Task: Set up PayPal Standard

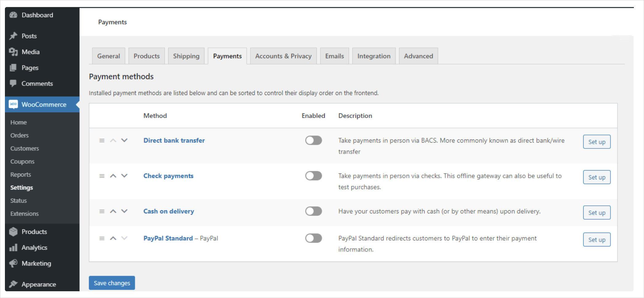Action: pyautogui.click(x=597, y=240)
